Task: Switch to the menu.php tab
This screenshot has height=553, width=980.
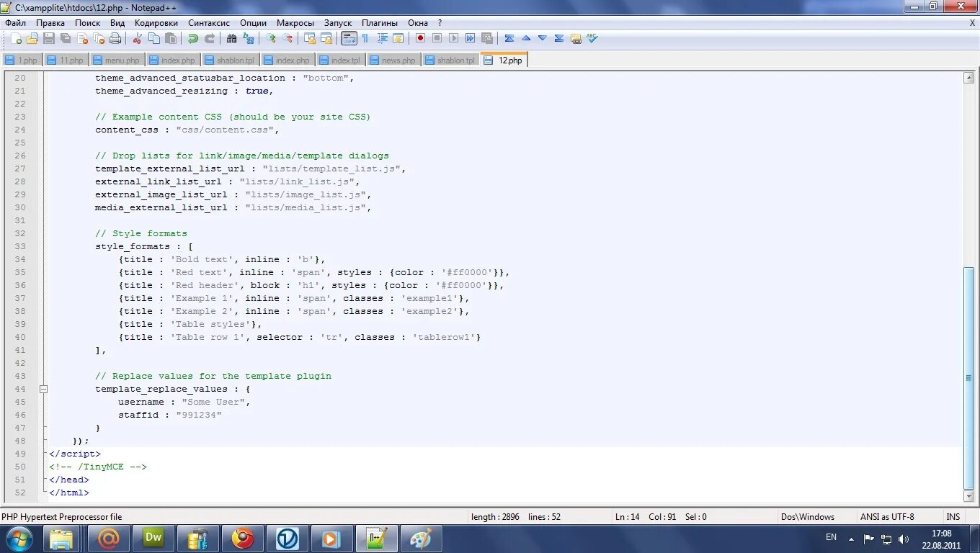Action: (x=116, y=60)
